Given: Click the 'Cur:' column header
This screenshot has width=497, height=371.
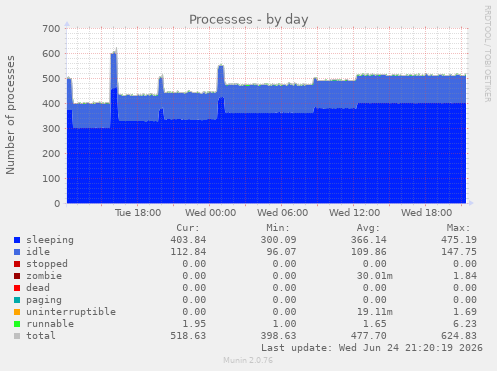Looking at the screenshot, I should coord(188,228).
